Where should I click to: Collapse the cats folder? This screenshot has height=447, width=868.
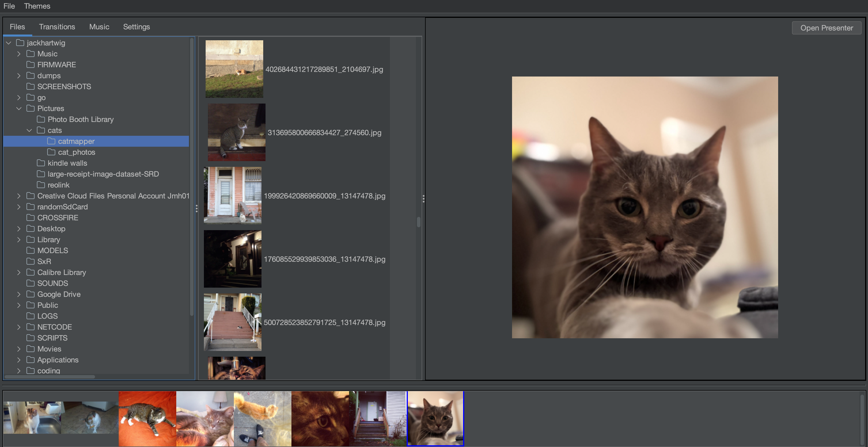pos(29,130)
